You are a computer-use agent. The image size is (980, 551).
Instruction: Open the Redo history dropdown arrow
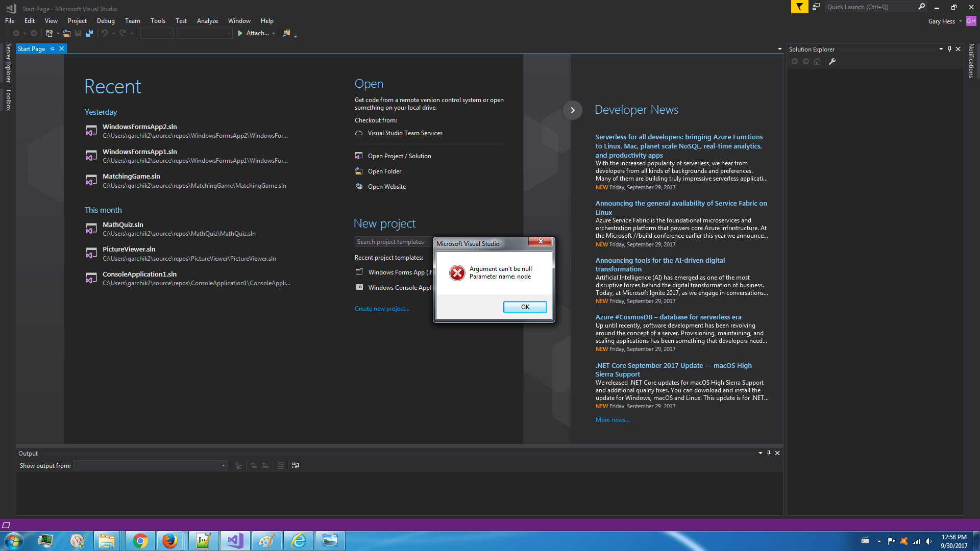[132, 34]
